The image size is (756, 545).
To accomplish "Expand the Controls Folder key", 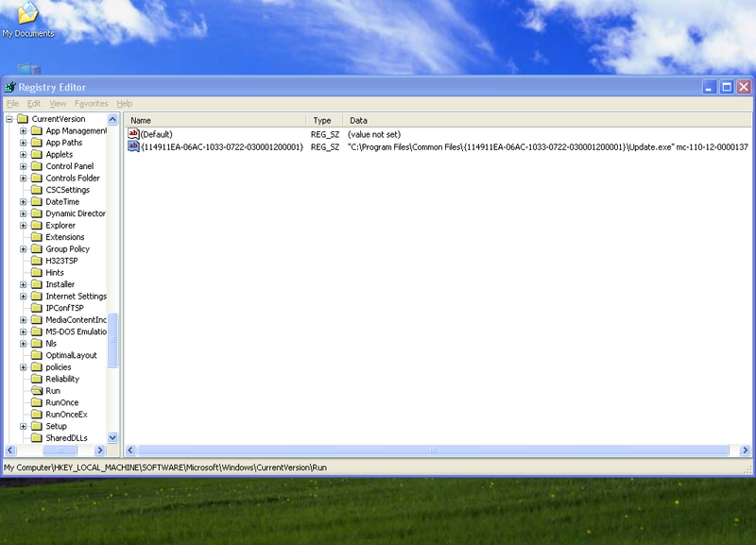I will pyautogui.click(x=23, y=179).
